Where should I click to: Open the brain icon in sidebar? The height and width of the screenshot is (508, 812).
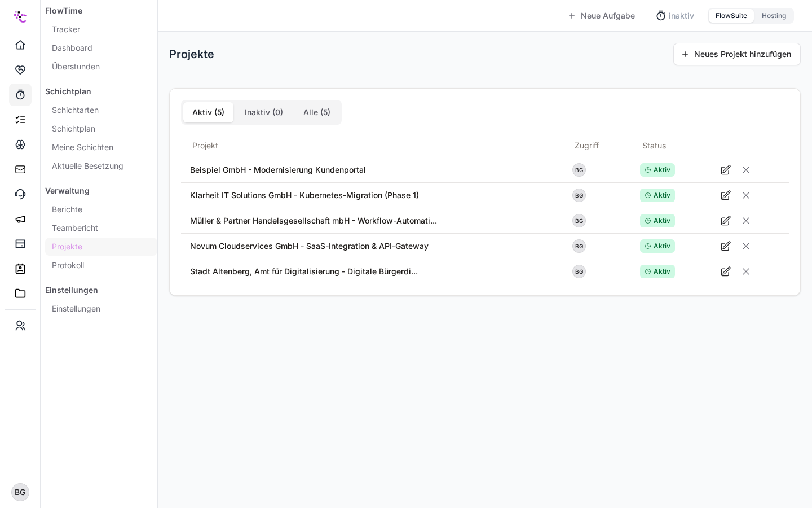[x=20, y=144]
